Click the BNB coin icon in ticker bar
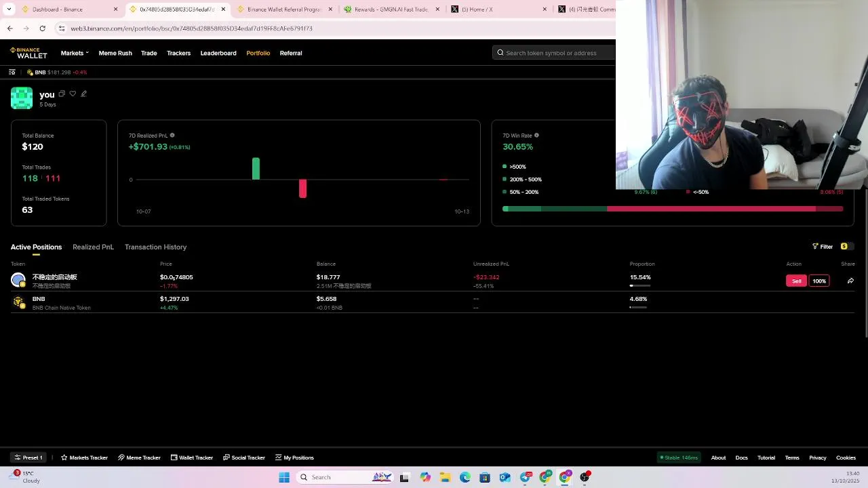 (x=30, y=73)
